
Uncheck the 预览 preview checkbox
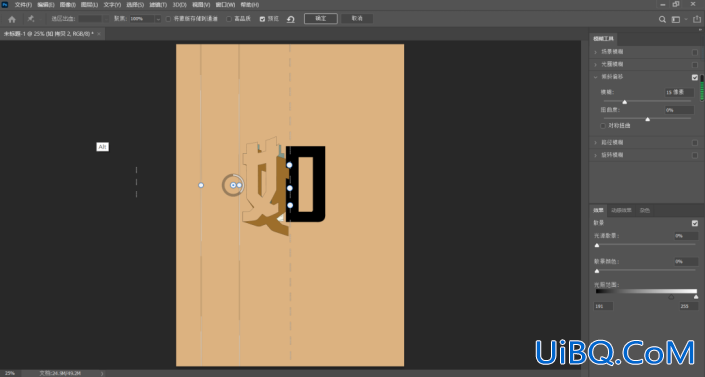point(262,19)
